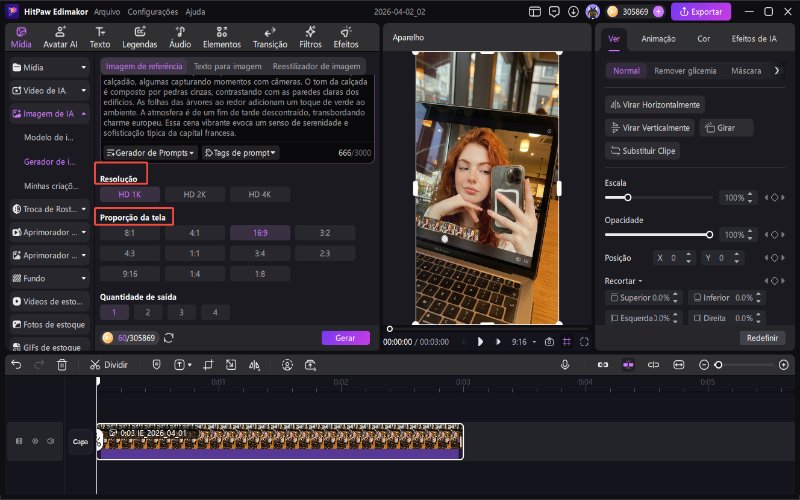Open the Gerador de Prompts dropdown
This screenshot has width=800, height=500.
pos(149,153)
